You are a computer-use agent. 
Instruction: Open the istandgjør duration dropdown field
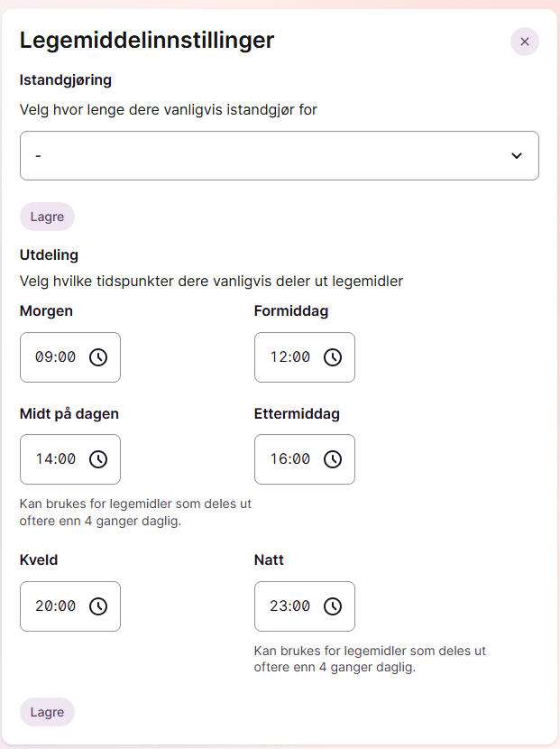click(x=280, y=156)
